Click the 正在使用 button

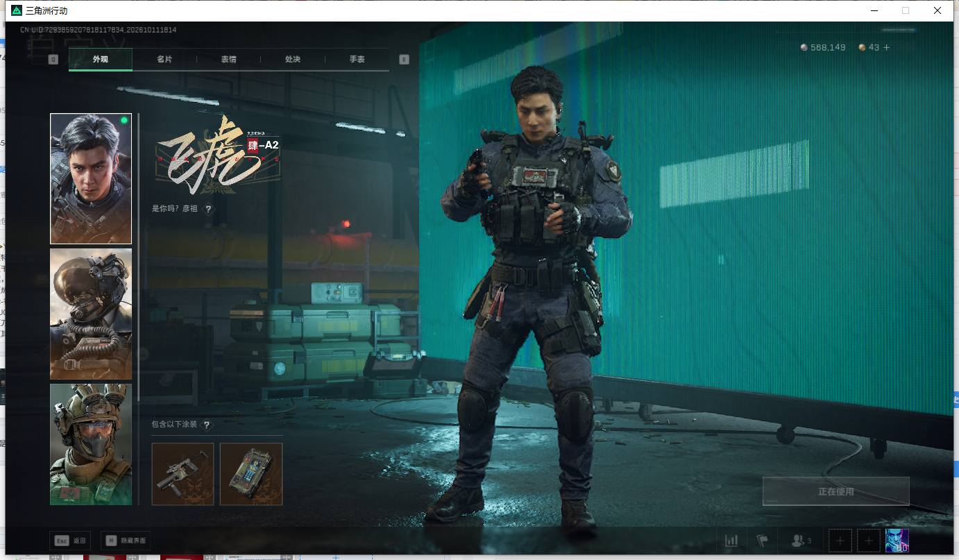click(835, 491)
